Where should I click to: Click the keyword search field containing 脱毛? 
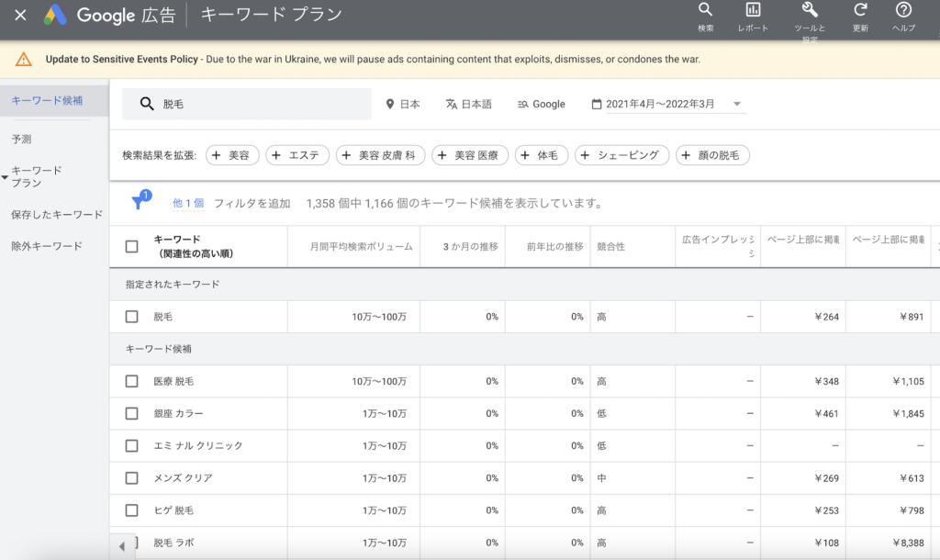coord(247,104)
